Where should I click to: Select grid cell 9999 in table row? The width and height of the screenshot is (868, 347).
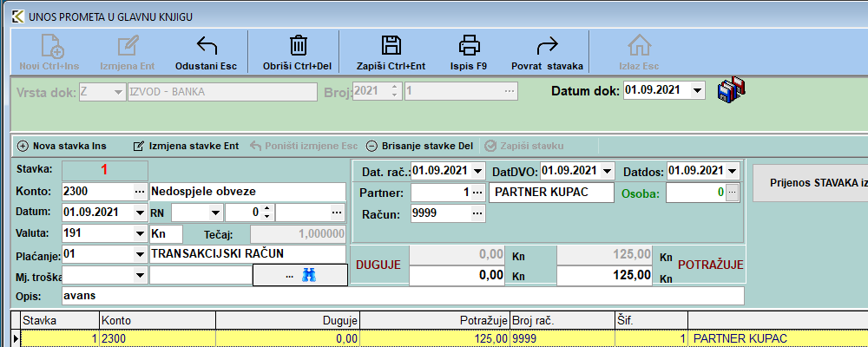click(562, 338)
